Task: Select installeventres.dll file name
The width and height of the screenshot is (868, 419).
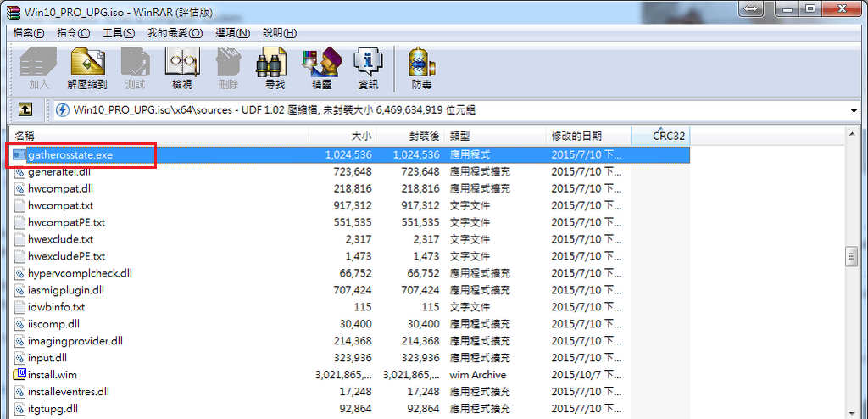Action: pyautogui.click(x=69, y=392)
